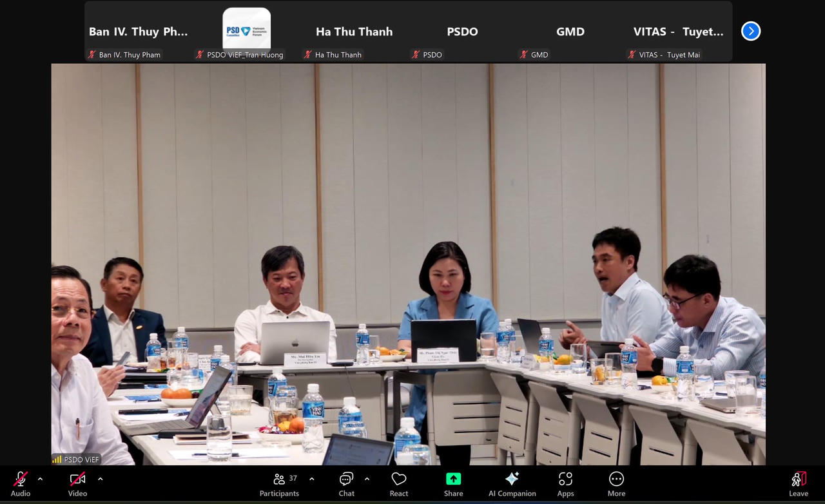Expand video options chevron beside Video
This screenshot has width=825, height=504.
pos(100,479)
